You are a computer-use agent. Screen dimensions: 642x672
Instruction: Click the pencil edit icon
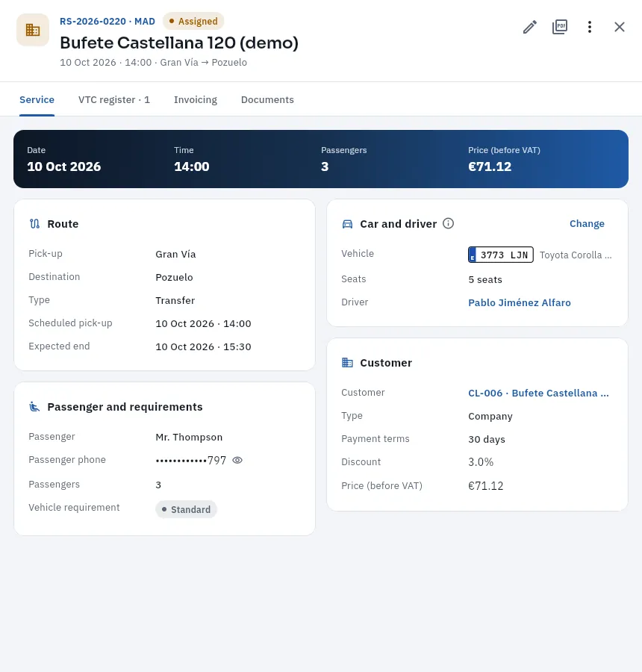click(x=530, y=27)
